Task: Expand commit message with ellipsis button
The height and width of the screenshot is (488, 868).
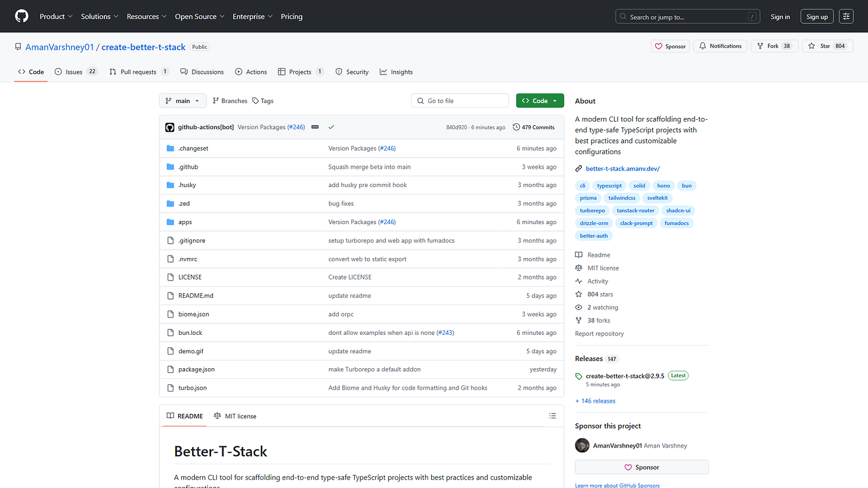Action: click(x=315, y=127)
